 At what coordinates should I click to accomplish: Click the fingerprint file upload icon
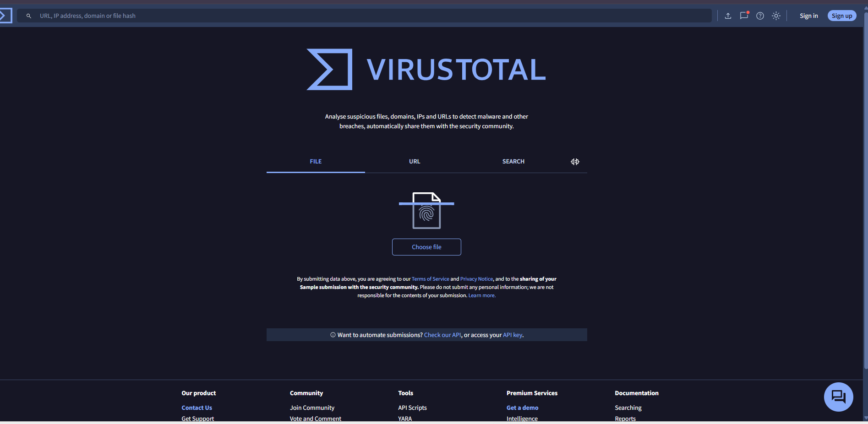(x=426, y=211)
